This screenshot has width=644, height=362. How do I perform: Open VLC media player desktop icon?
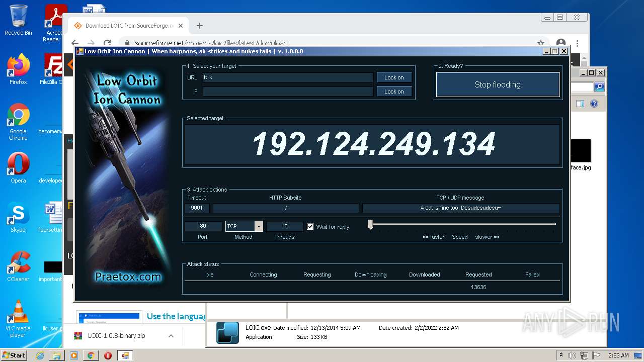pyautogui.click(x=18, y=319)
